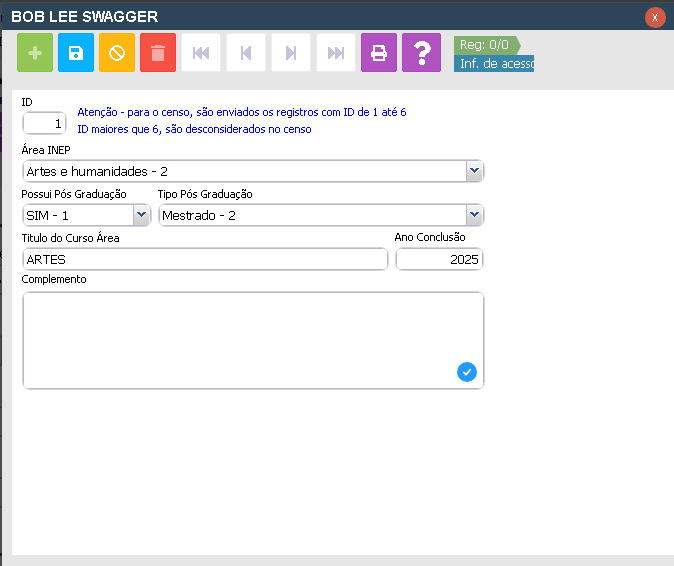This screenshot has width=674, height=566.
Task: Close the BOB LEE SWAGGER window
Action: [655, 17]
